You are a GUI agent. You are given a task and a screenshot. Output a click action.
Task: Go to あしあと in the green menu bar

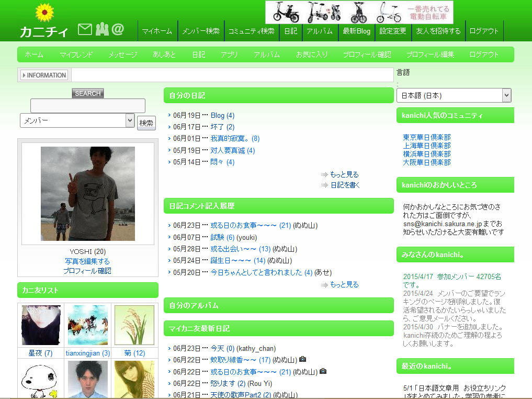coord(164,54)
